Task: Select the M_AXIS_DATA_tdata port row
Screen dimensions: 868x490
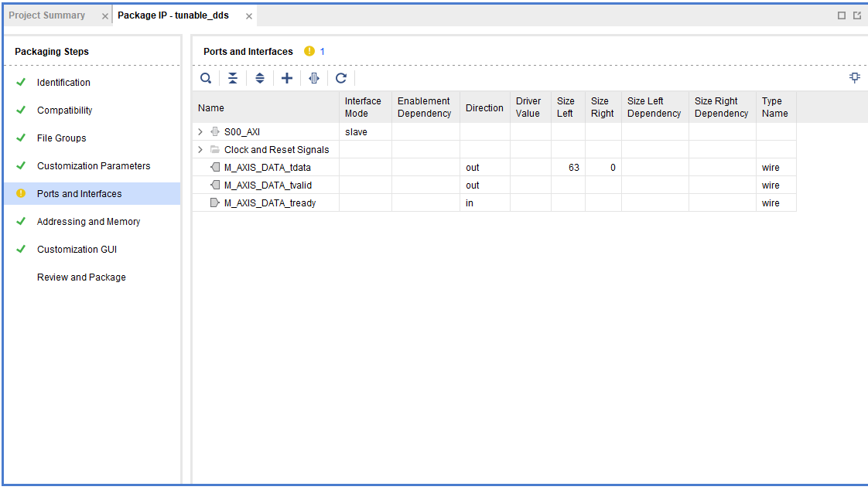Action: [x=494, y=168]
